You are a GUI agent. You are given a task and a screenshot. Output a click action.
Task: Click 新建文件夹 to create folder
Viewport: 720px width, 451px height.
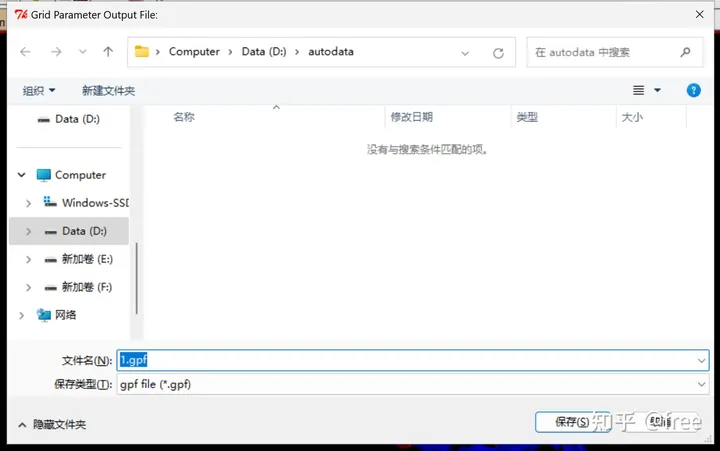coord(108,91)
